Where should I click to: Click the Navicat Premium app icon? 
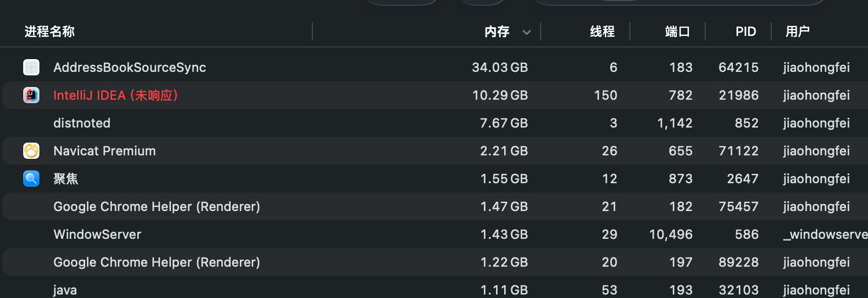(31, 151)
